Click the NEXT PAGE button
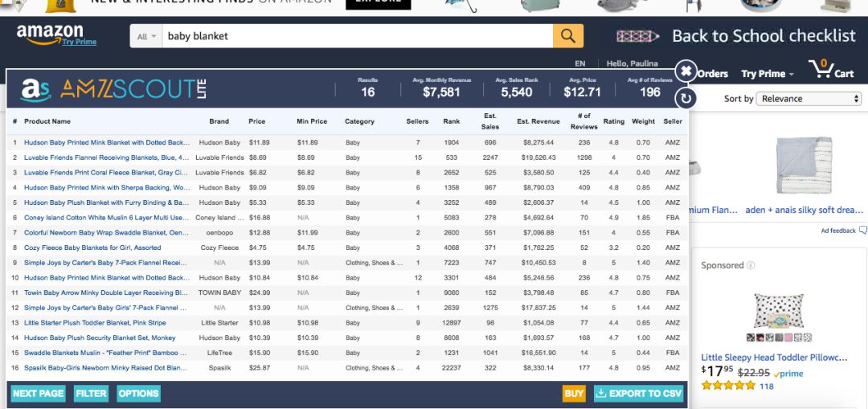The height and width of the screenshot is (409, 868). click(x=39, y=394)
